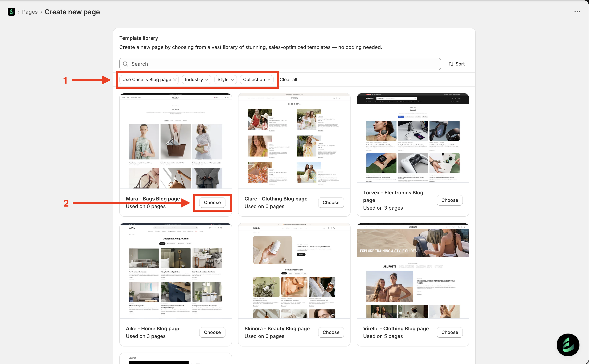Image resolution: width=589 pixels, height=364 pixels.
Task: Open the three-dot more options menu
Action: tap(577, 12)
